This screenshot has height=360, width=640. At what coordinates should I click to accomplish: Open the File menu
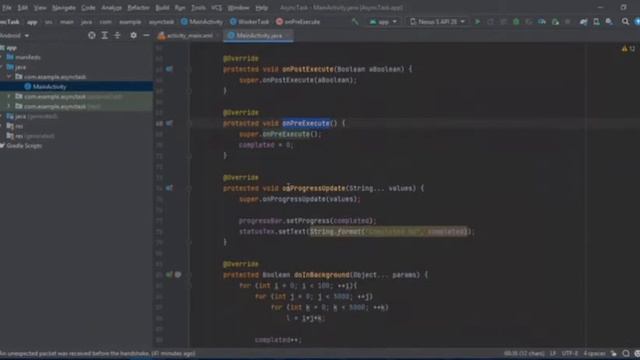(7, 8)
